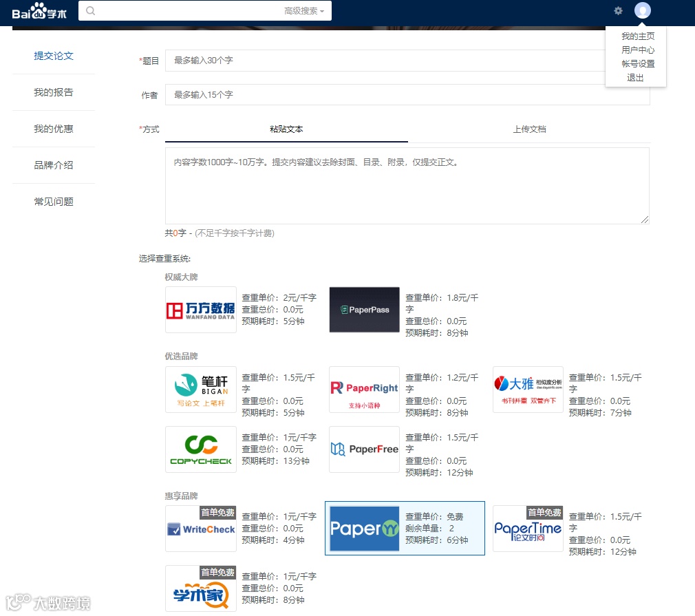695x616 pixels.
Task: Click the 优选品牌 section heading
Action: coord(181,356)
